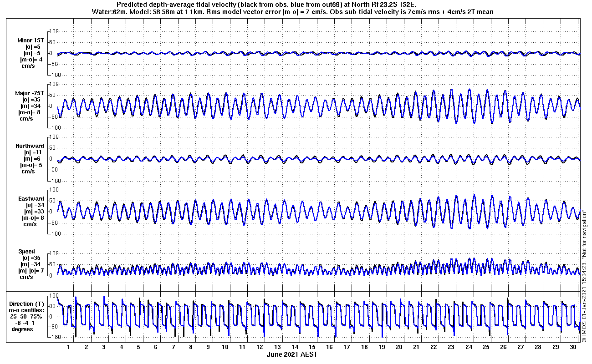Screen dimensions: 592x364
Task: Click the '|m| =33' value under Eastward
Action: coord(33,212)
